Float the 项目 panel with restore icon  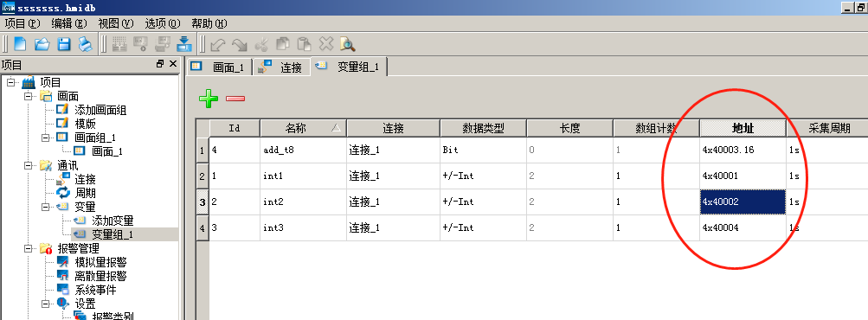point(160,64)
